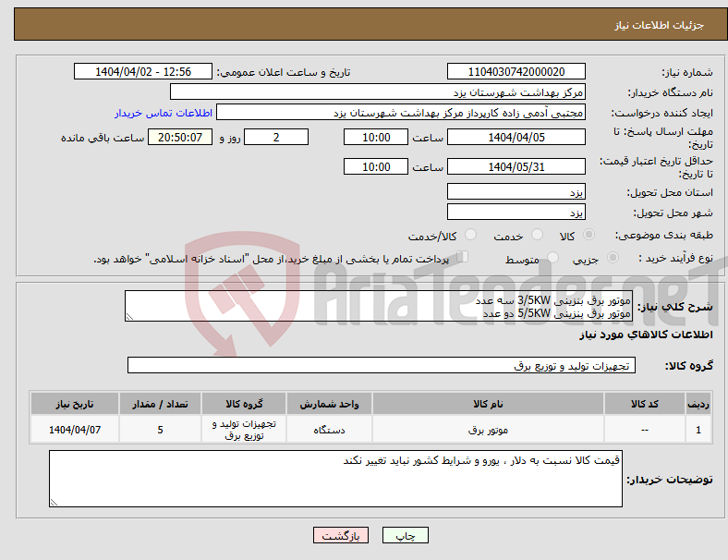Click the توضیحات خریدار label
728x560 pixels.
[x=670, y=479]
